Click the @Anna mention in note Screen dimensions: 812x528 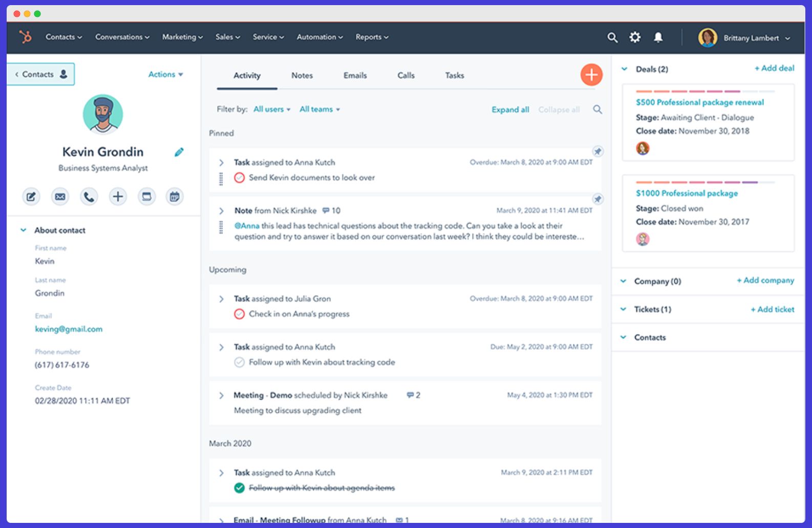(x=247, y=226)
